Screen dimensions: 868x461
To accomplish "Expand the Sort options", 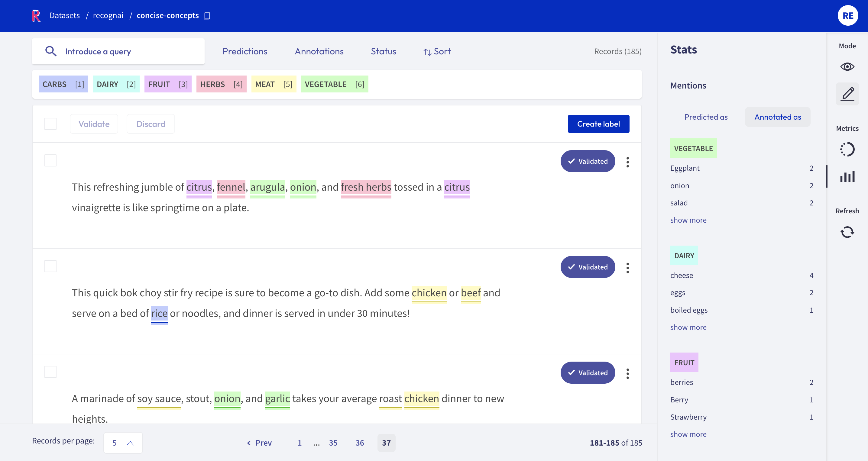I will click(437, 51).
